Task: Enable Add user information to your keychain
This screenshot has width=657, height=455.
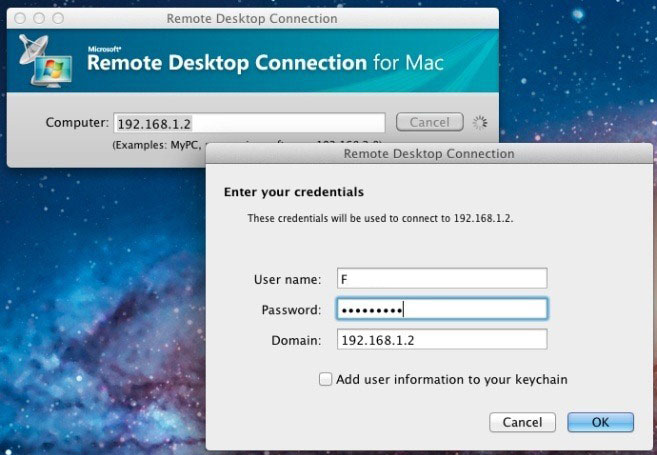Action: click(x=325, y=379)
